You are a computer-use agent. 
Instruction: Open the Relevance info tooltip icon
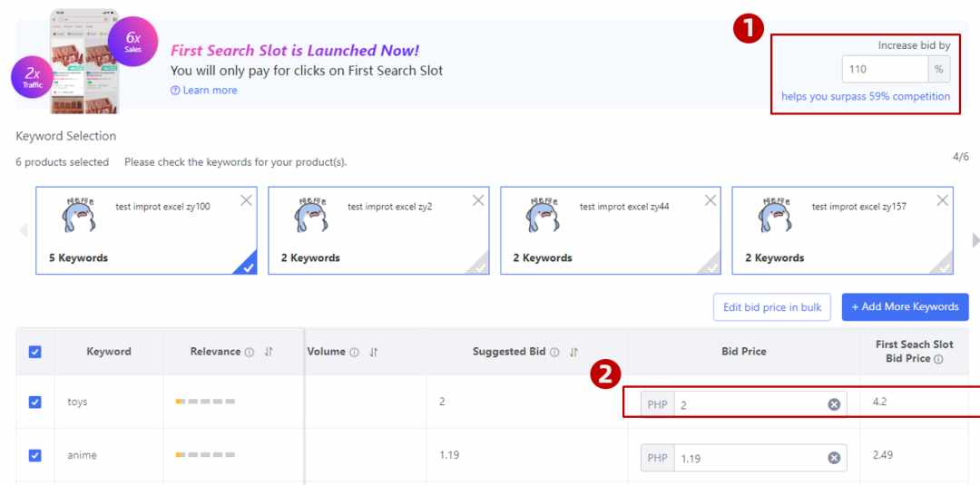[x=250, y=352]
